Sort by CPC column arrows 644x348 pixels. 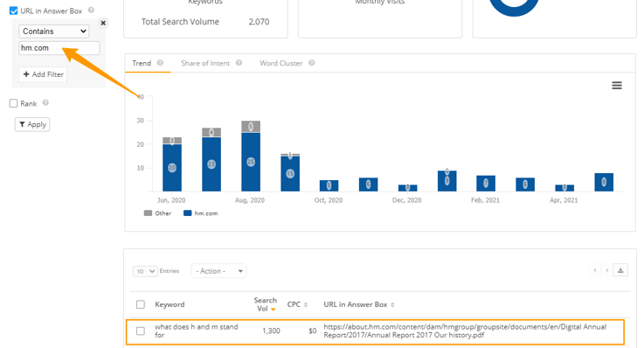coord(306,304)
